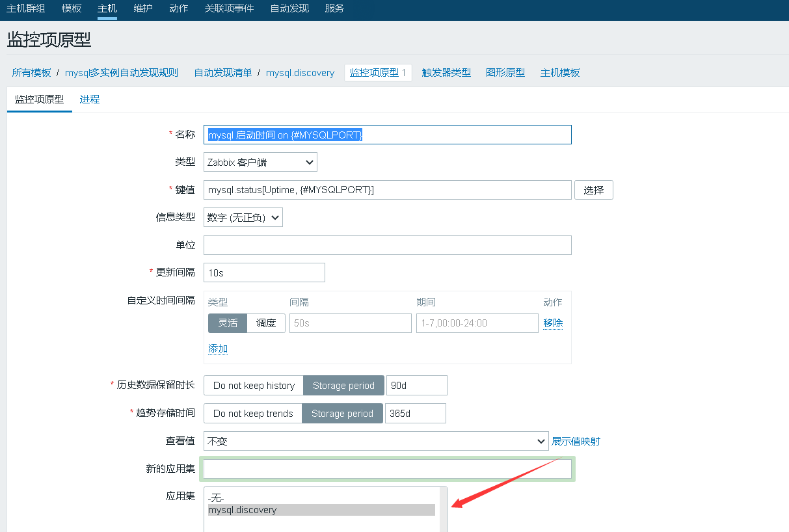The image size is (789, 532).
Task: Open mysql.discovery breadcrumb link
Action: click(x=301, y=73)
